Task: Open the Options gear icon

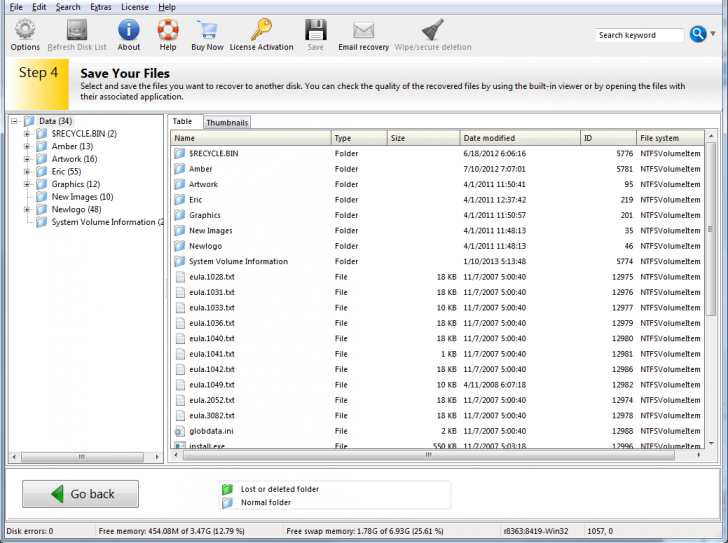Action: click(x=25, y=30)
